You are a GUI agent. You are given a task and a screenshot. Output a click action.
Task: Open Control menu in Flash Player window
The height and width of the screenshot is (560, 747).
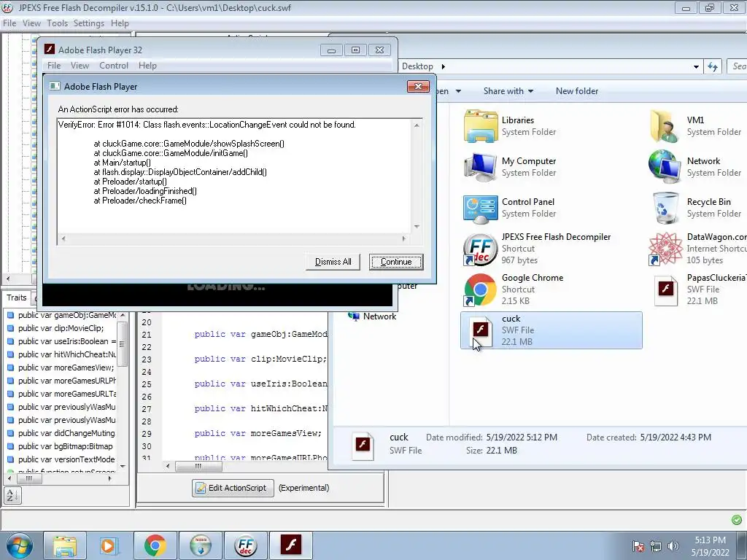(x=113, y=65)
